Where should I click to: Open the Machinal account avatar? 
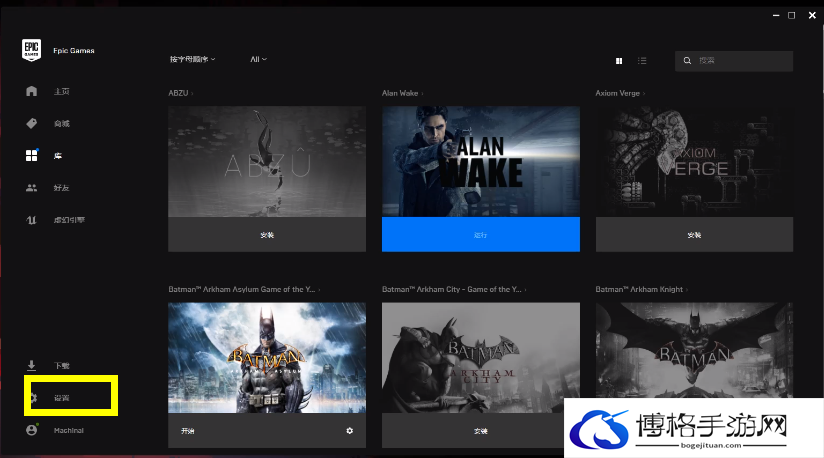32,430
